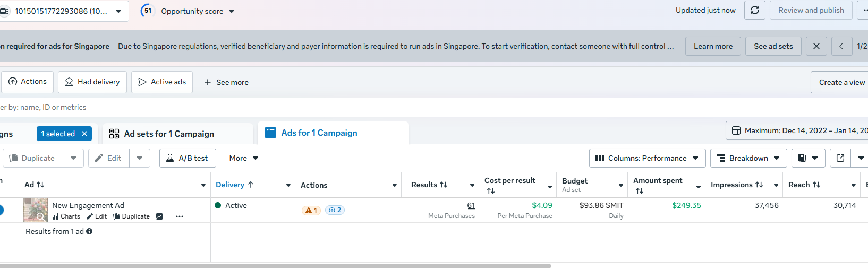The image size is (868, 279).
Task: Remove the 1 selected campaign filter
Action: coord(84,134)
